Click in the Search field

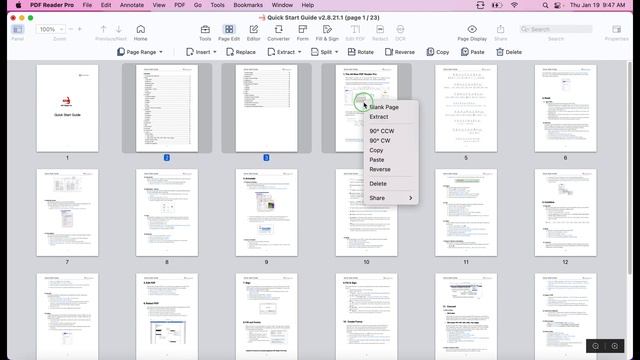coord(556,29)
